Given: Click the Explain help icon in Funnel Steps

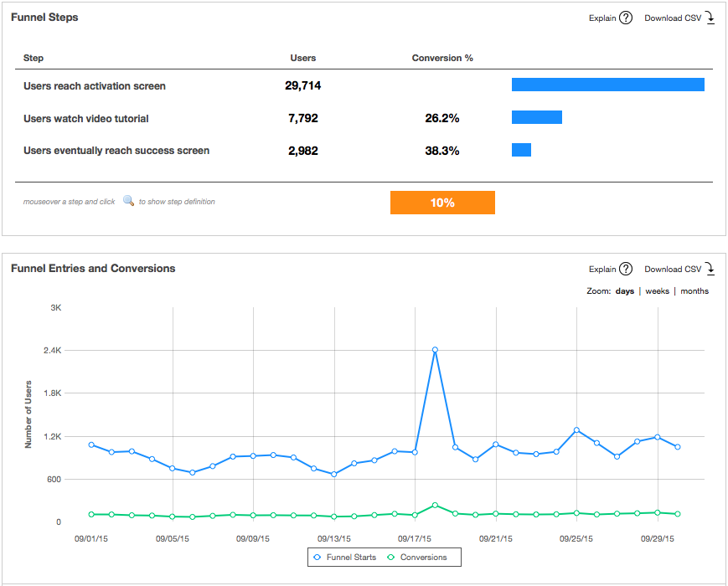Looking at the screenshot, I should pyautogui.click(x=626, y=18).
